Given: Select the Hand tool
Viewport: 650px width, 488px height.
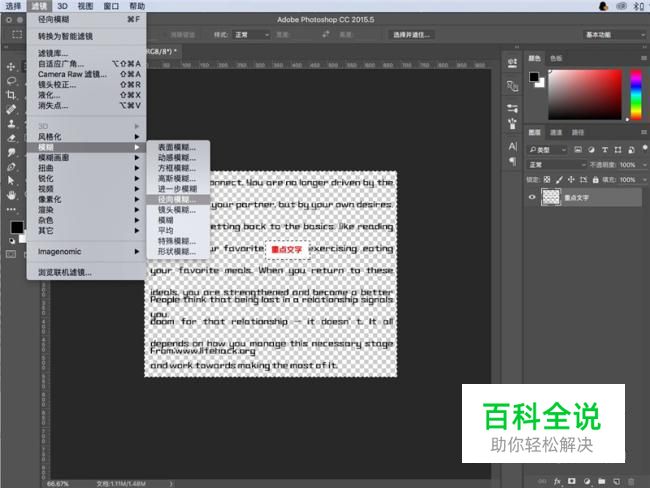Looking at the screenshot, I should (x=11, y=195).
